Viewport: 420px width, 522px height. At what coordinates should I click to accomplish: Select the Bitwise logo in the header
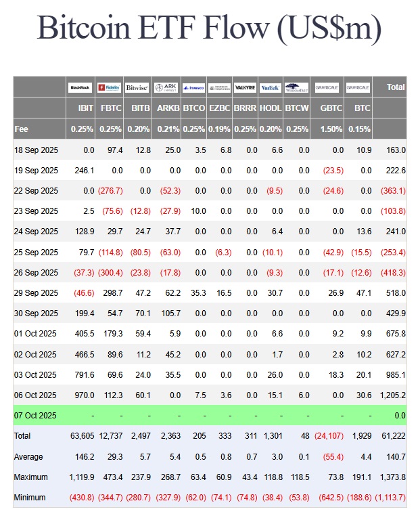coord(137,87)
